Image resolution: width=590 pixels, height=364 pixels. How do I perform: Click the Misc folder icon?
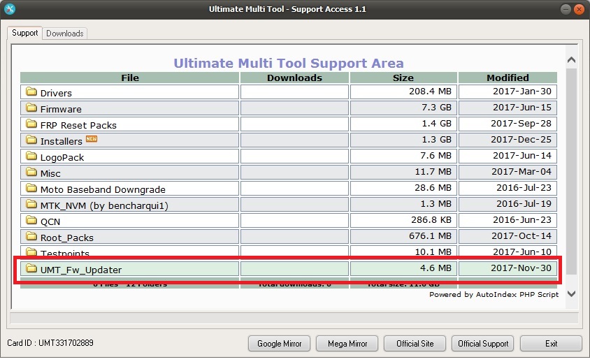click(31, 172)
